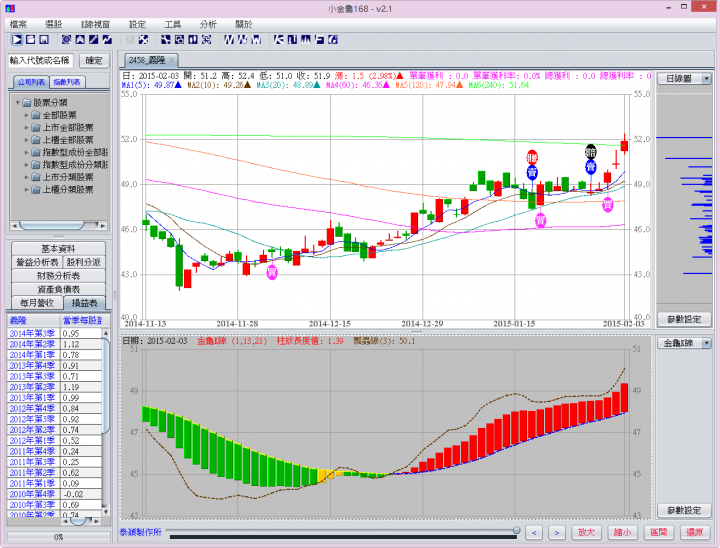Expand the 上櫃分類股票 folder
The height and width of the screenshot is (548, 720).
click(26, 189)
